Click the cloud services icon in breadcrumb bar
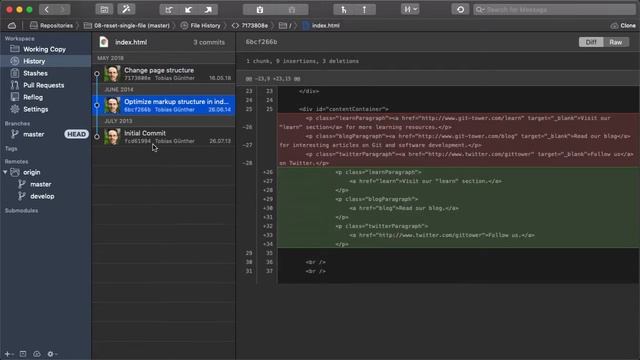Viewport: 640px width, 360px height. point(12,25)
